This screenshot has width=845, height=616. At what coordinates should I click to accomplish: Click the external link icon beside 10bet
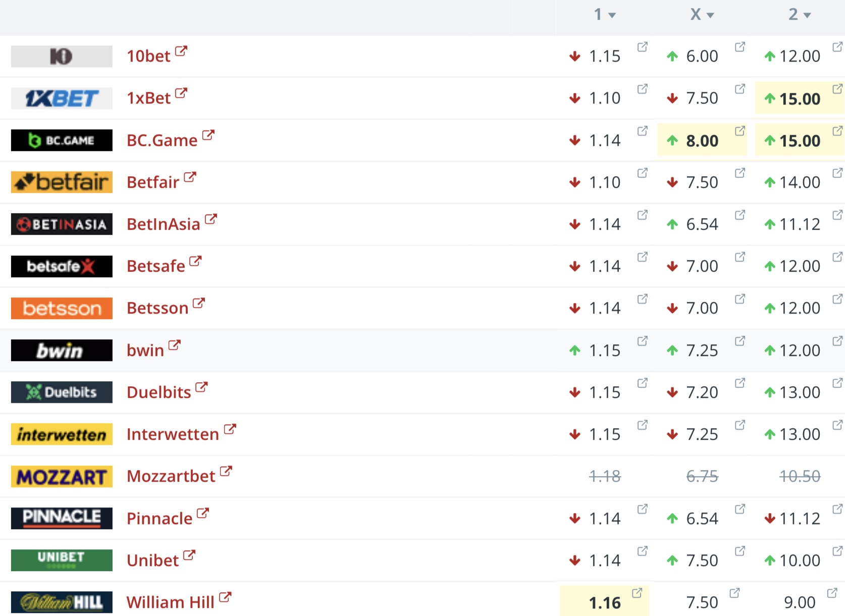click(x=181, y=51)
